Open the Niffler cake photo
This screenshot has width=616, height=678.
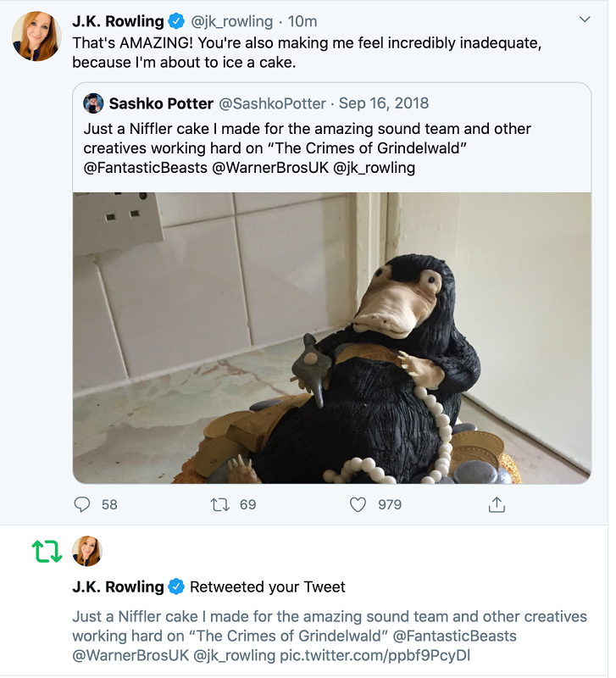tap(331, 337)
